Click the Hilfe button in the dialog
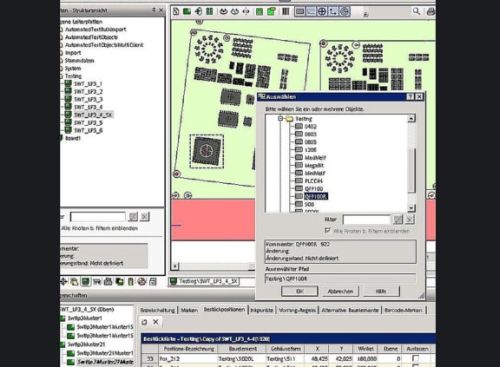The width and height of the screenshot is (500, 367). (381, 291)
